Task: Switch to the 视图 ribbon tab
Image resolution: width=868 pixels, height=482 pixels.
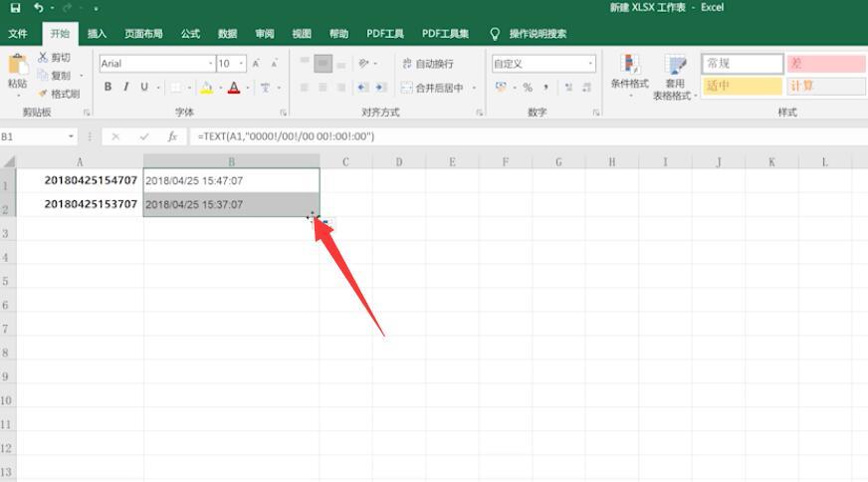Action: [x=302, y=34]
